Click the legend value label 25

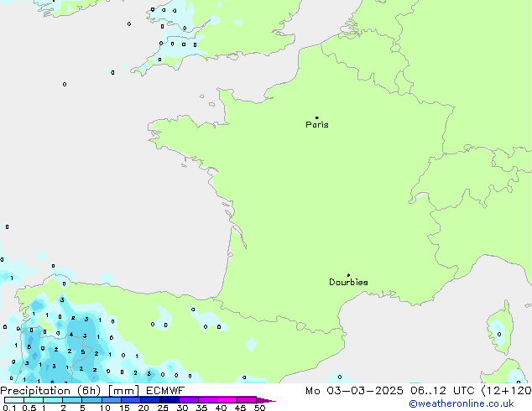[x=163, y=408]
